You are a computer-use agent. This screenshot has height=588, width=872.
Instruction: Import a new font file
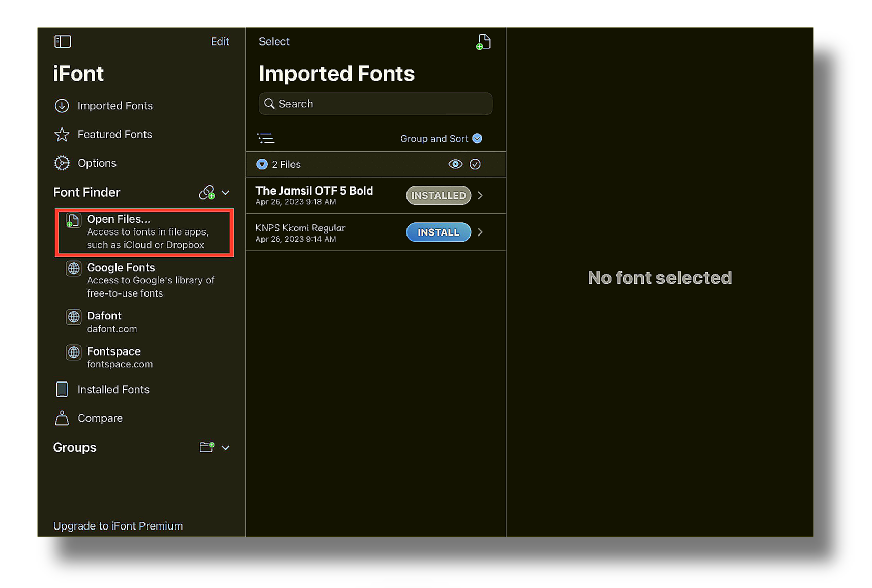[483, 42]
